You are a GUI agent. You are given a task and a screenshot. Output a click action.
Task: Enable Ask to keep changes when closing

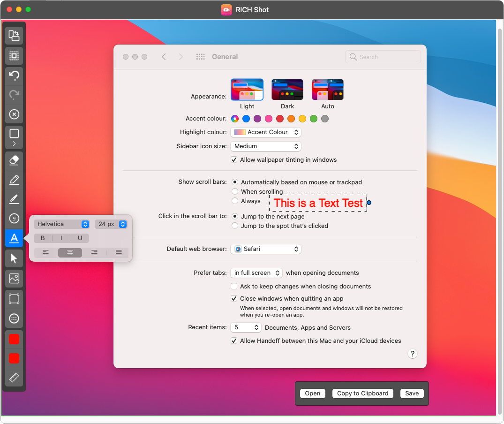coord(234,286)
